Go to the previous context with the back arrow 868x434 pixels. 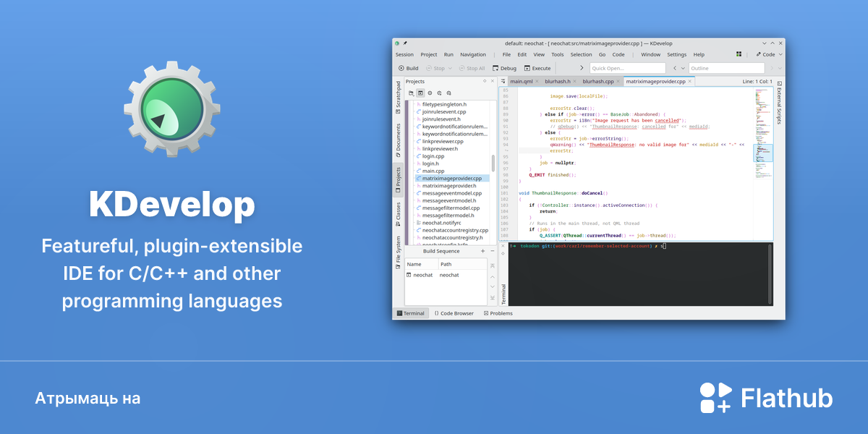675,68
